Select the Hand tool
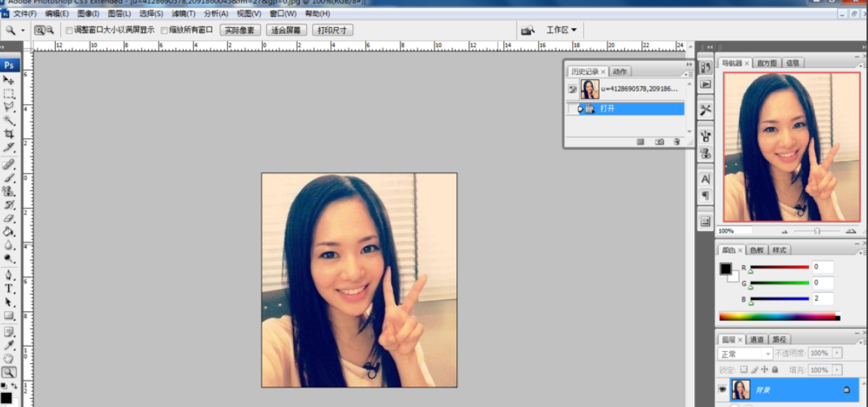The image size is (868, 407). [9, 359]
